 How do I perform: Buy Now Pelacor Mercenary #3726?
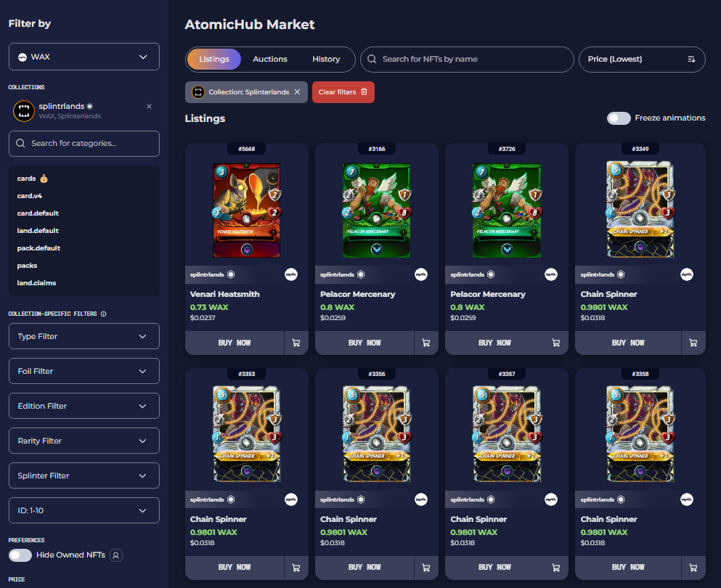point(494,343)
